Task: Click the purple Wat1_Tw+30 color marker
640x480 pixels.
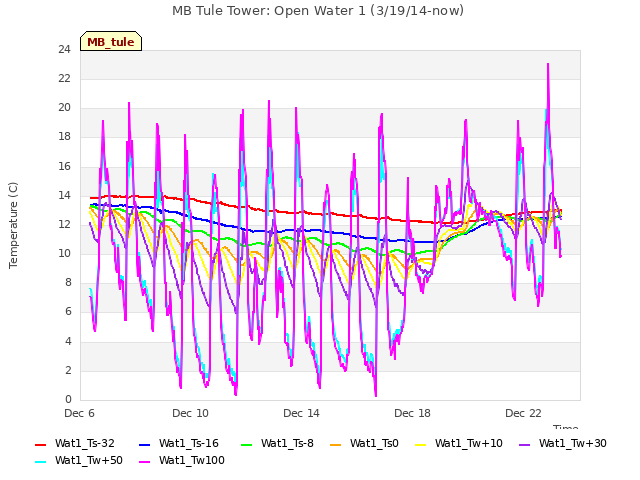Action: 524,444
